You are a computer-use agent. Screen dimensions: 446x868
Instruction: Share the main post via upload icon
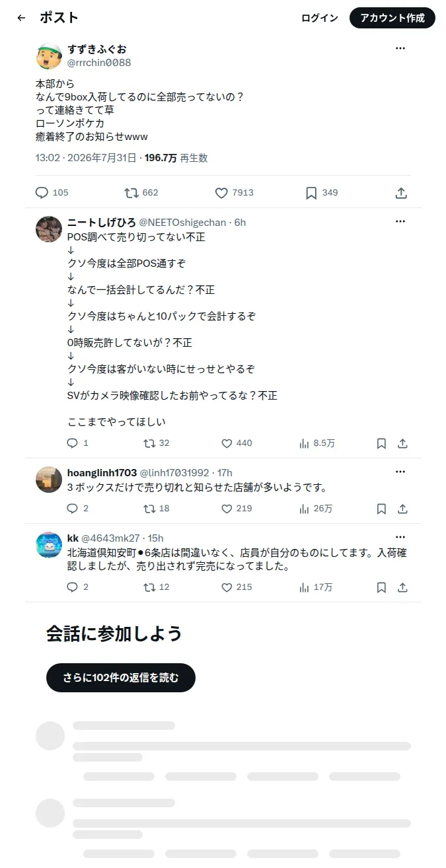(x=401, y=193)
